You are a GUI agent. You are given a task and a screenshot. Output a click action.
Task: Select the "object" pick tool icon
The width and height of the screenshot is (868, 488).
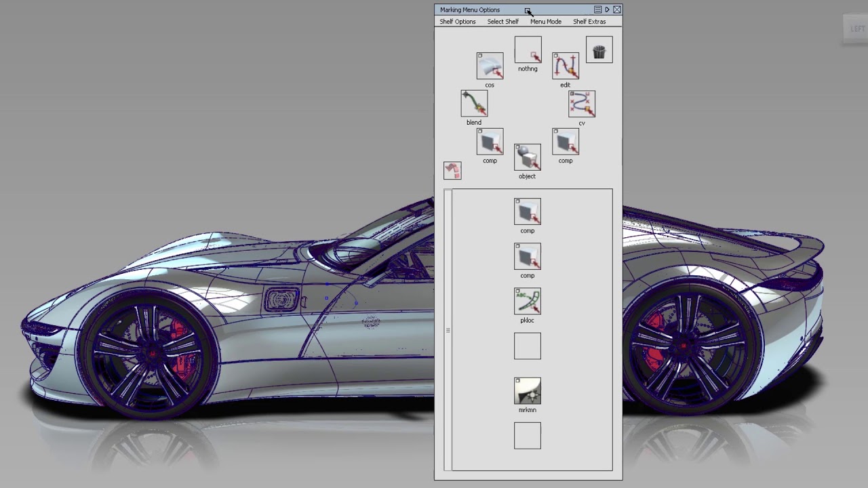527,157
